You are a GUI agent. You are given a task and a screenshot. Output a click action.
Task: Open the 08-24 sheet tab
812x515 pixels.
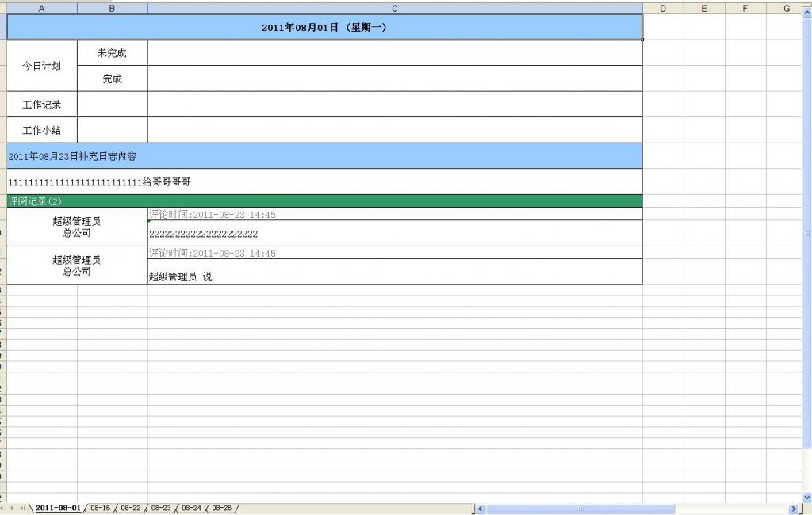click(191, 508)
